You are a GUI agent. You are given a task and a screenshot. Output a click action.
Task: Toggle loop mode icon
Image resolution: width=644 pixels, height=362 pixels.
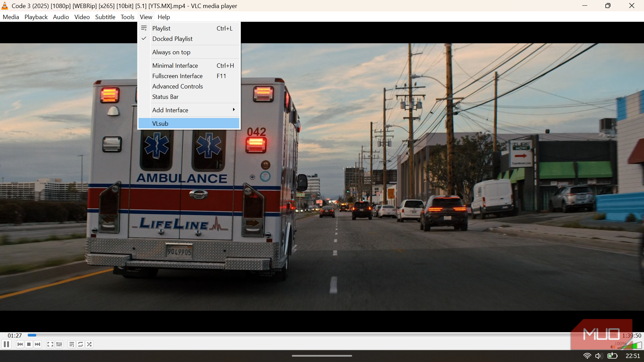click(x=80, y=344)
